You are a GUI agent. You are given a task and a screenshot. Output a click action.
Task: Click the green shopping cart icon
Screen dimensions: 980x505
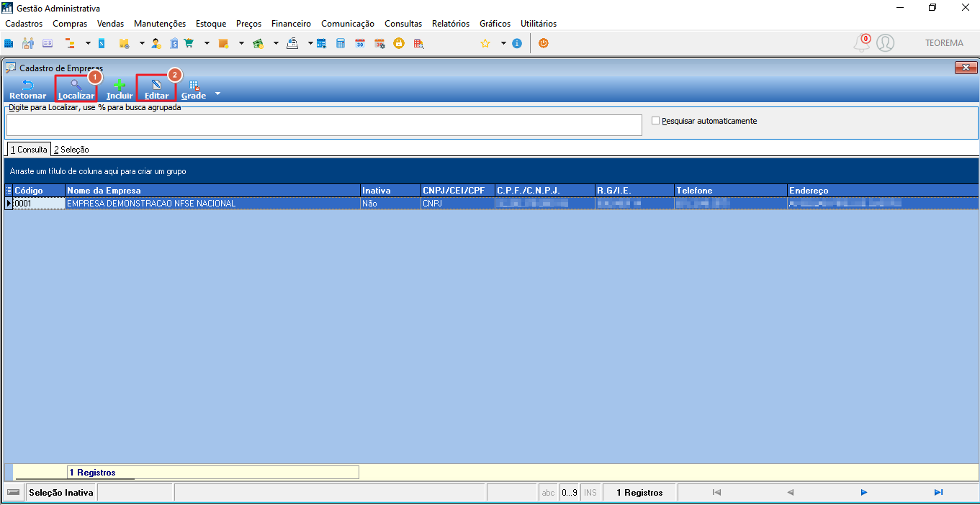click(189, 43)
